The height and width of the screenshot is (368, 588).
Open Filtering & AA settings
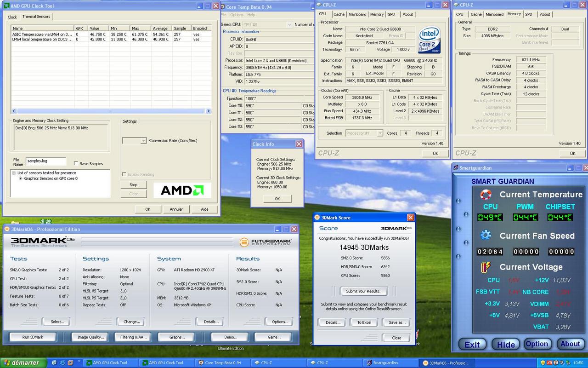tap(133, 337)
